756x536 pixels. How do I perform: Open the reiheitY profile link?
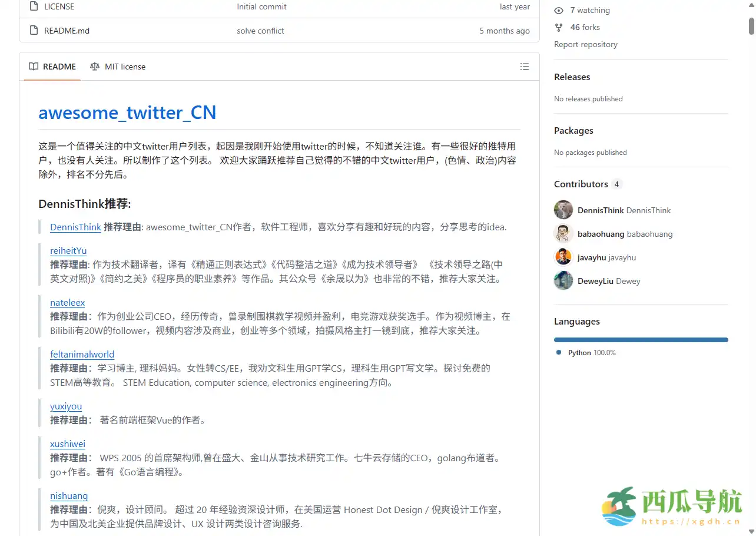point(68,250)
